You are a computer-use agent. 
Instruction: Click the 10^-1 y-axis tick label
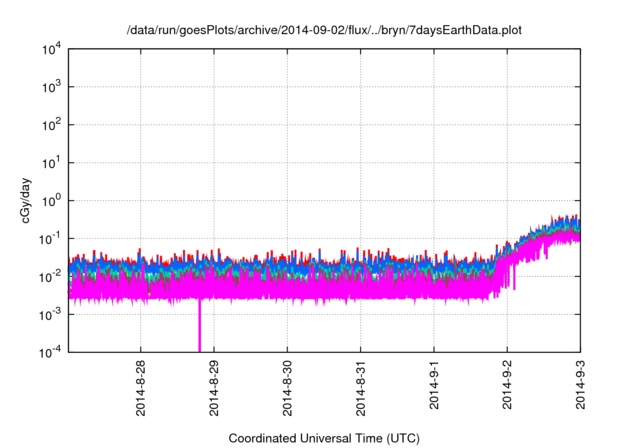(51, 238)
